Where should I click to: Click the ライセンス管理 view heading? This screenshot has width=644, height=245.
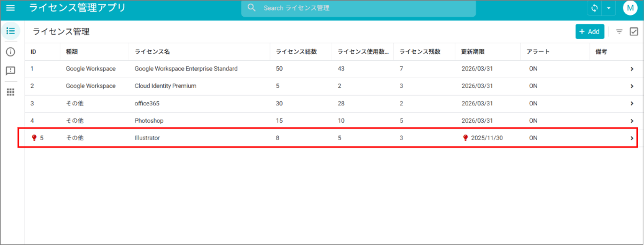[61, 32]
